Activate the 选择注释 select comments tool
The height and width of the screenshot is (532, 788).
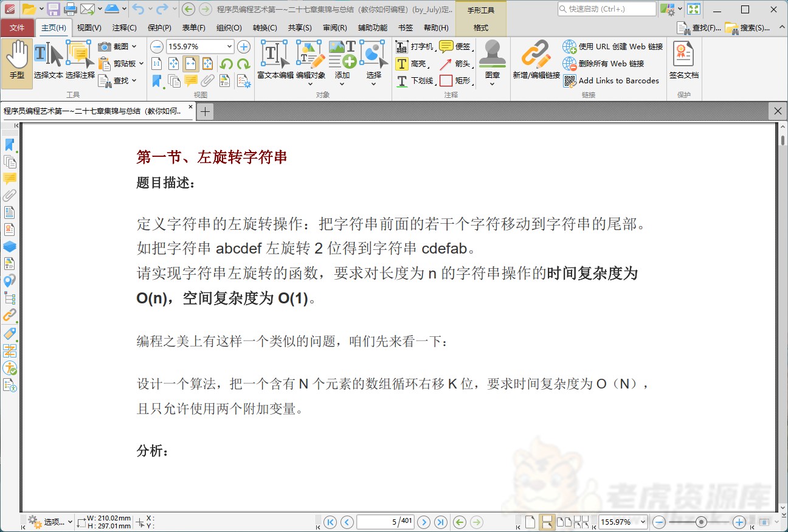click(80, 61)
